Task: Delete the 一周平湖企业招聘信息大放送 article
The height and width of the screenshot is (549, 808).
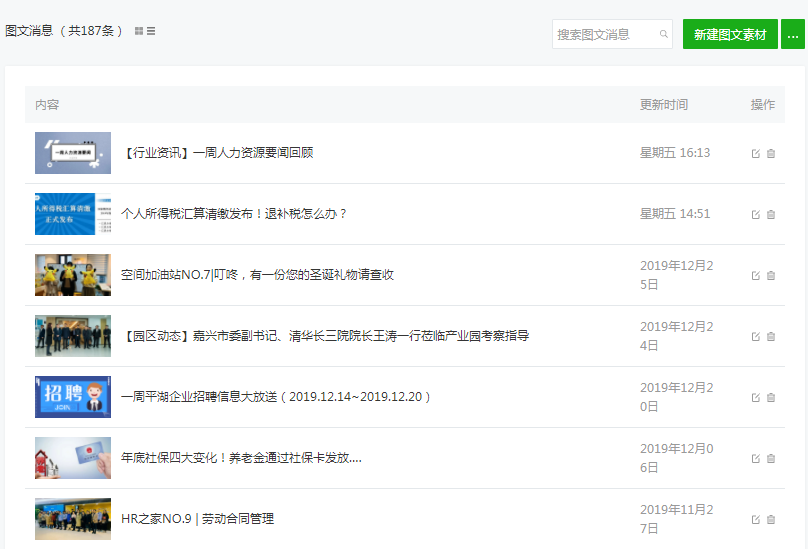Action: [x=771, y=397]
